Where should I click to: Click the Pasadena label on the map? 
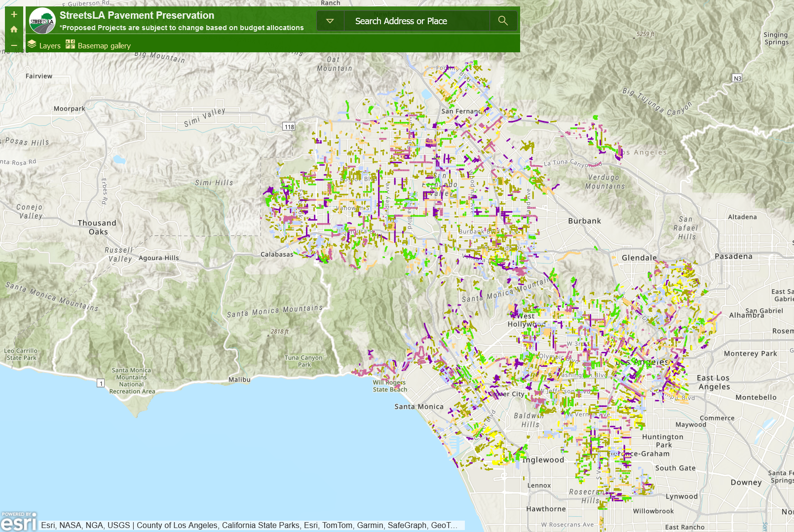[x=733, y=256]
